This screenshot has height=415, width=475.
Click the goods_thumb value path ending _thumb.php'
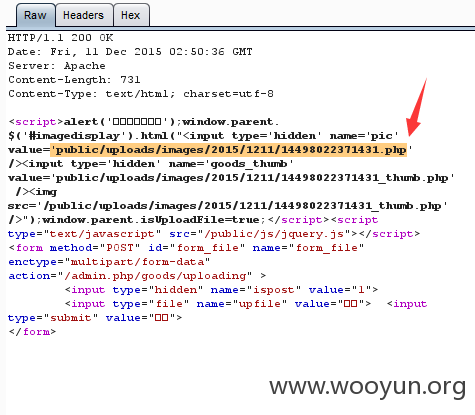pyautogui.click(x=231, y=178)
